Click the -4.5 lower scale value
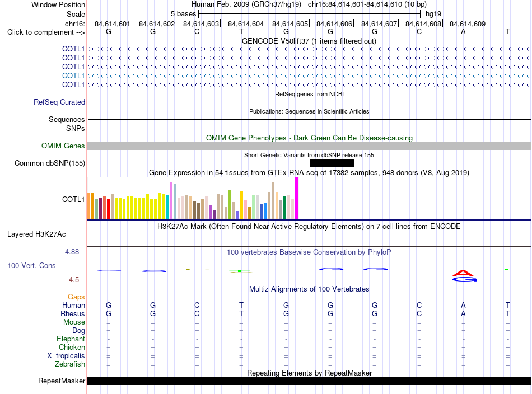This screenshot has height=394, width=532. pyautogui.click(x=73, y=280)
